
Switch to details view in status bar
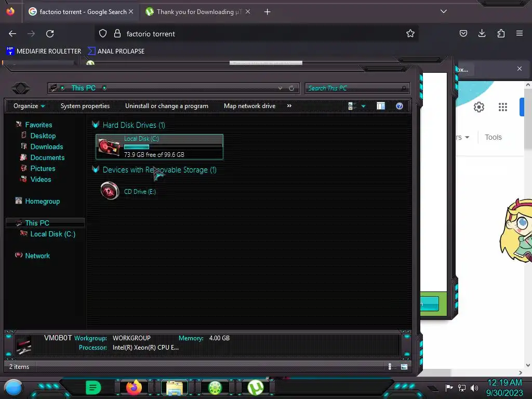[x=390, y=366]
